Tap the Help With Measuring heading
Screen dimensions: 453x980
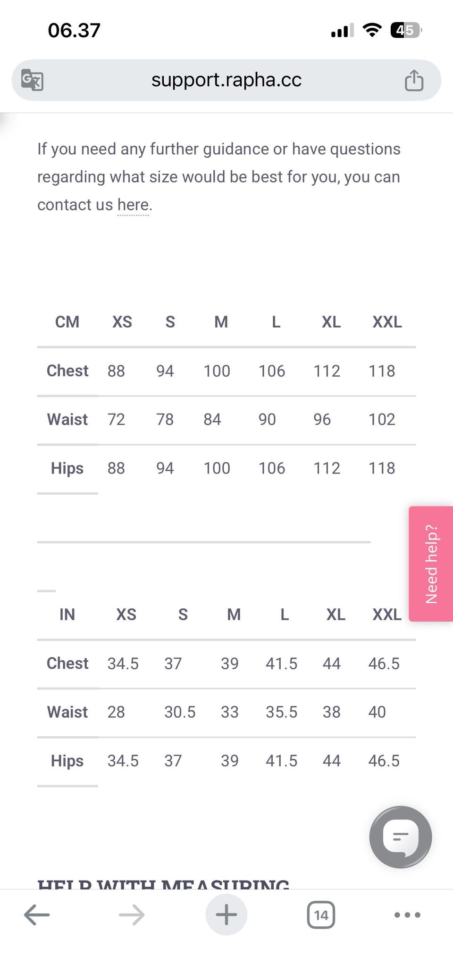tap(163, 884)
